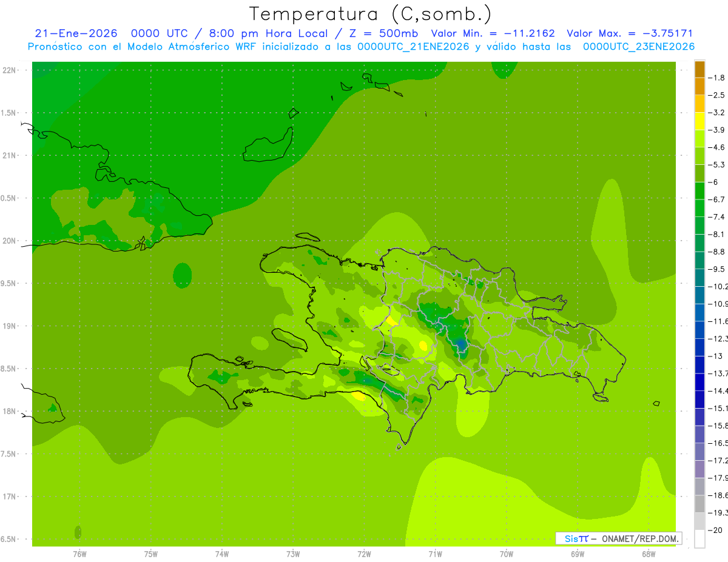Click the '18N' latitude label
Image resolution: width=728 pixels, height=562 pixels.
tap(8, 412)
